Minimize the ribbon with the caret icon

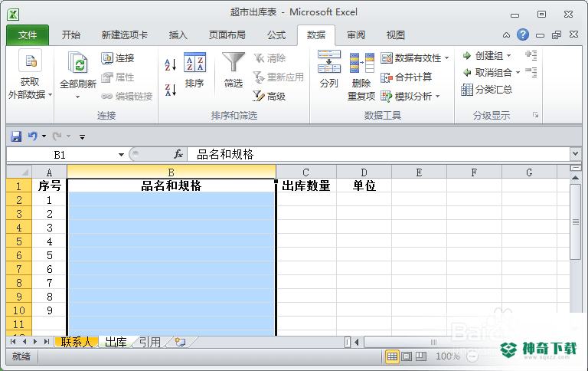(x=506, y=35)
